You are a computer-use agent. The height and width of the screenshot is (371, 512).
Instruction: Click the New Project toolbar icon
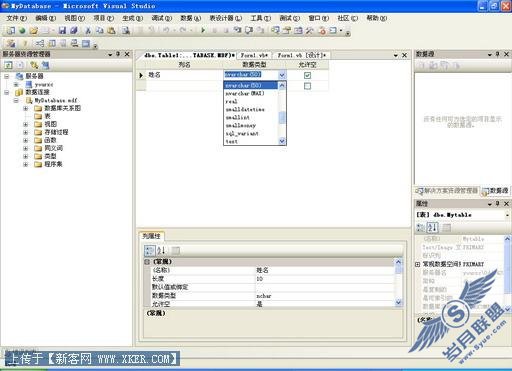(11, 31)
